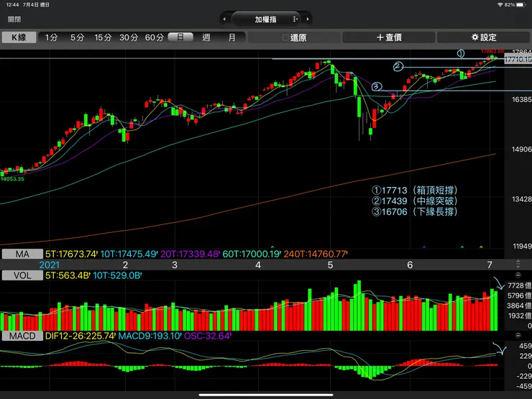Switch to 5分 interval
Screen dimensions: 532x399
(x=77, y=37)
